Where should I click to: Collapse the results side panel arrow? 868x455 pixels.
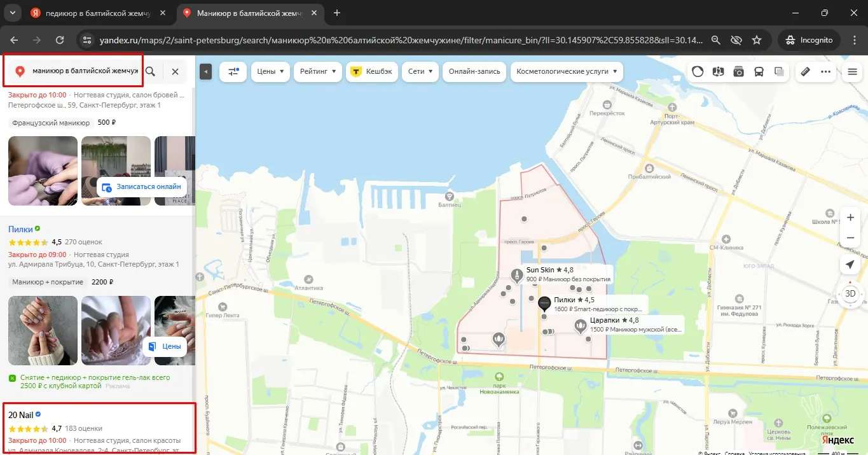(205, 72)
